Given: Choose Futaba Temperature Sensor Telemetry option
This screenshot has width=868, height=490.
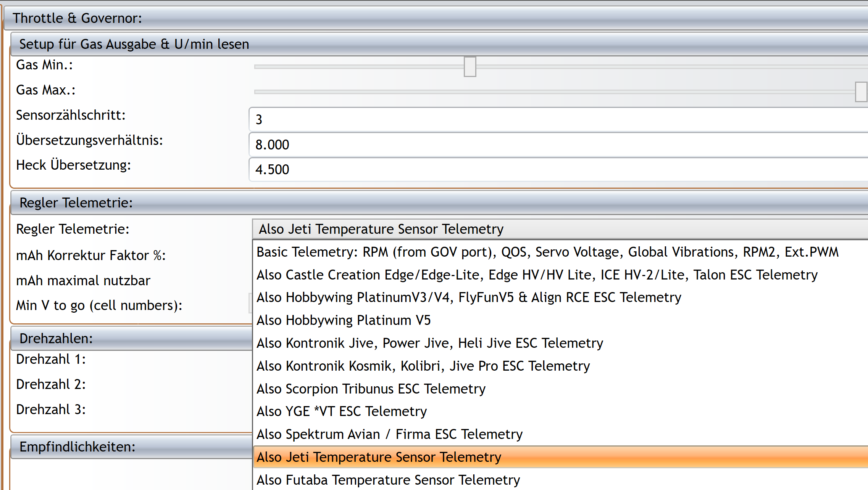Looking at the screenshot, I should pos(388,480).
